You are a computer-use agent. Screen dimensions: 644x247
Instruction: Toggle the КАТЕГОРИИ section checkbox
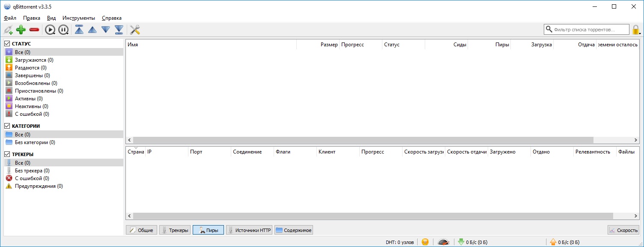(7, 126)
